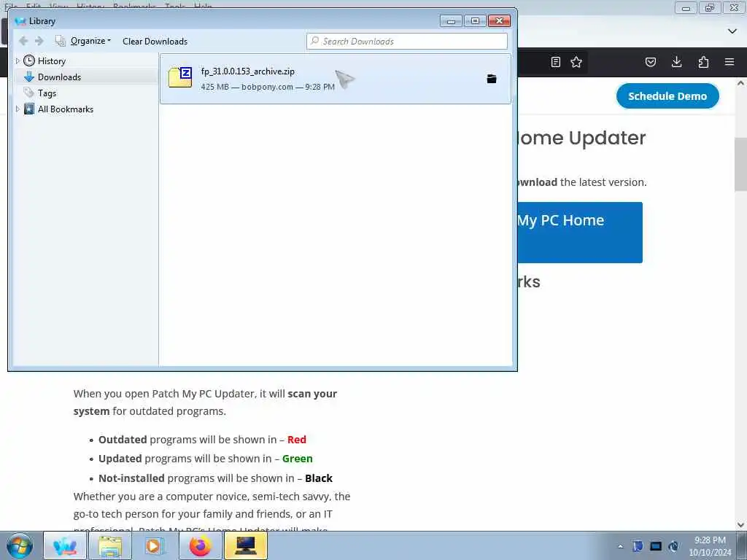Click the Organize toolbar icon

pyautogui.click(x=60, y=41)
